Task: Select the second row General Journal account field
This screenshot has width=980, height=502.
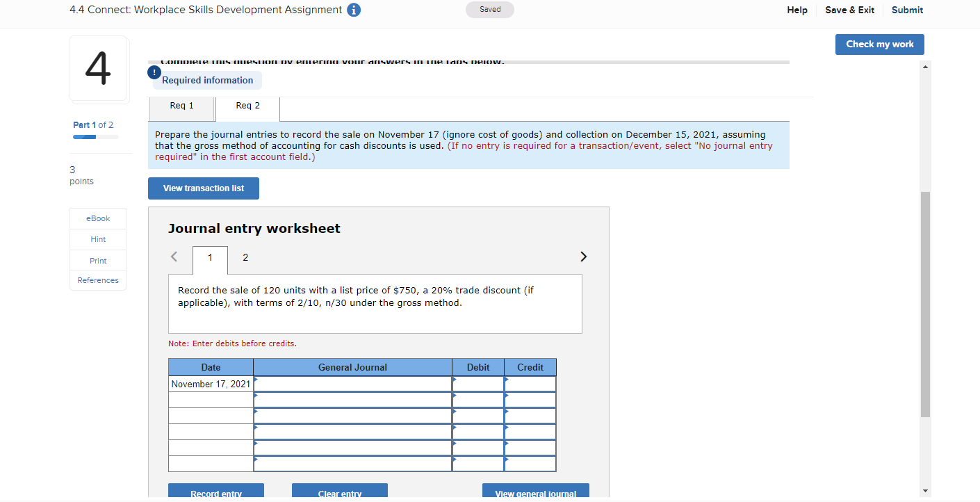Action: click(x=352, y=400)
